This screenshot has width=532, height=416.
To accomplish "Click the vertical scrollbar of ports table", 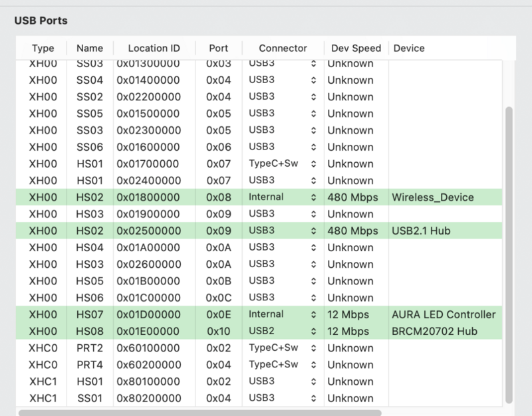I will click(x=509, y=253).
